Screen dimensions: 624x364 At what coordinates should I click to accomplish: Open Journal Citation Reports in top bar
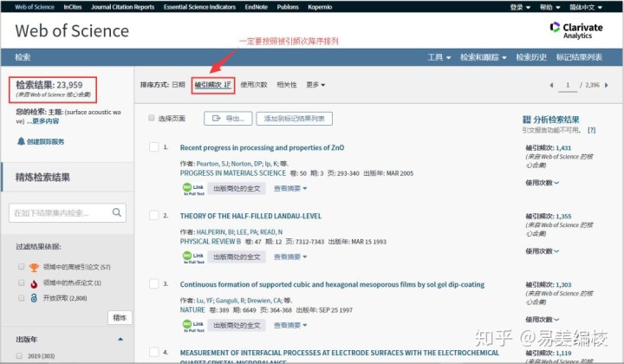pyautogui.click(x=122, y=7)
